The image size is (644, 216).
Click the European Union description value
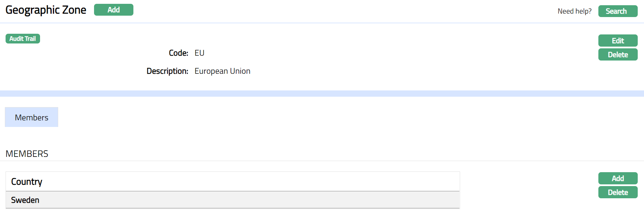click(222, 71)
